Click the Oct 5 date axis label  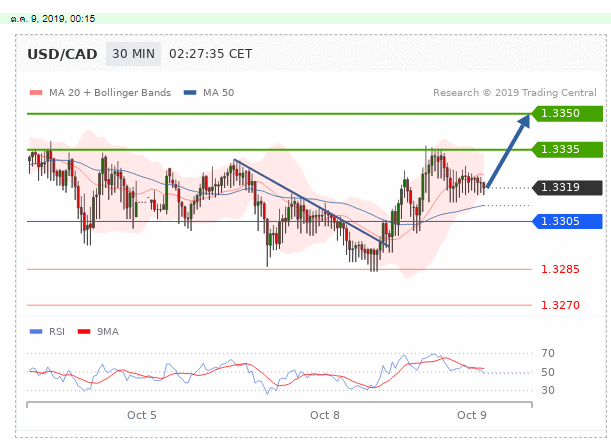142,415
